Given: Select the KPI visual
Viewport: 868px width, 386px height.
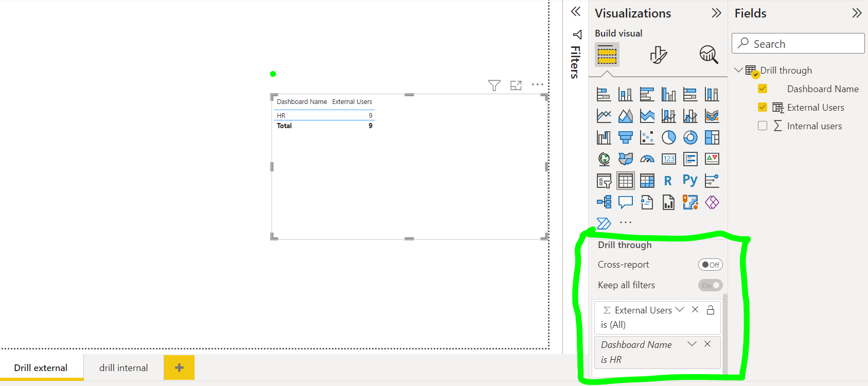Looking at the screenshot, I should pyautogui.click(x=712, y=159).
